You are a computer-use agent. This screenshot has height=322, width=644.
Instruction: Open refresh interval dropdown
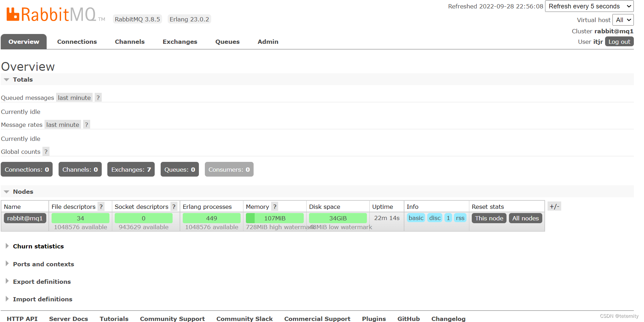(x=589, y=6)
